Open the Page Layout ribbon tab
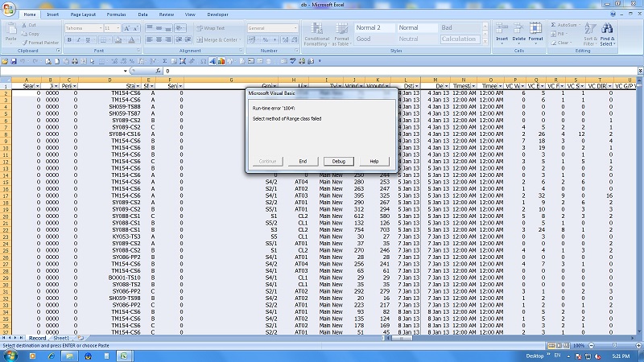Viewport: 644px width, 362px height. tap(83, 14)
